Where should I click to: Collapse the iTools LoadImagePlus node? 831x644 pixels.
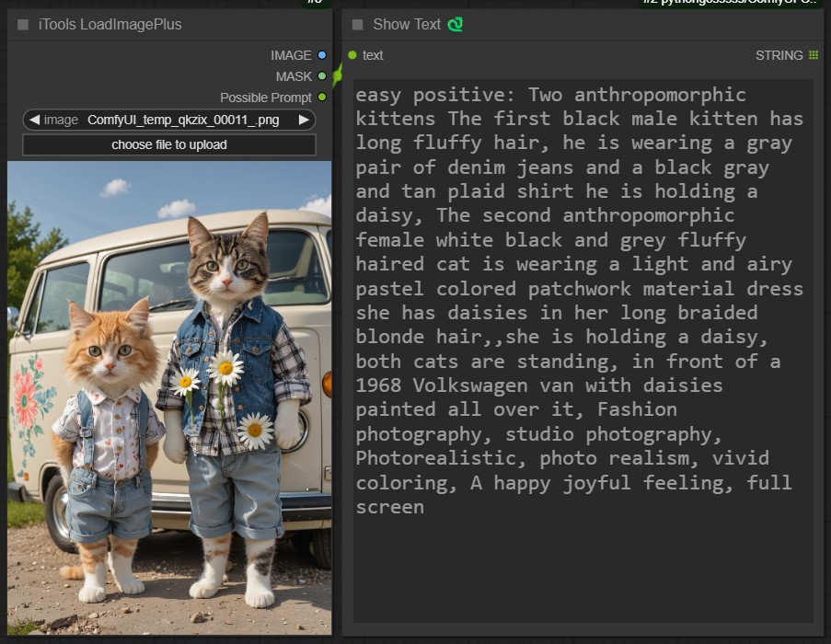point(23,24)
